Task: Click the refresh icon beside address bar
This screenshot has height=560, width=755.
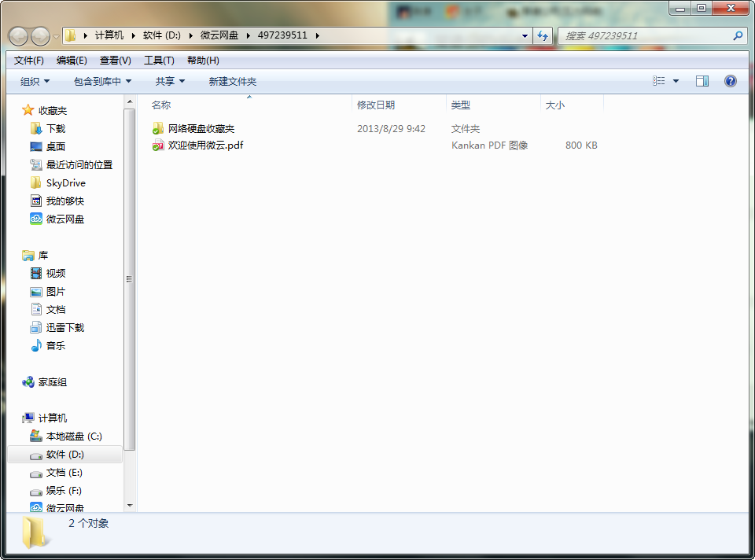Action: (x=543, y=36)
